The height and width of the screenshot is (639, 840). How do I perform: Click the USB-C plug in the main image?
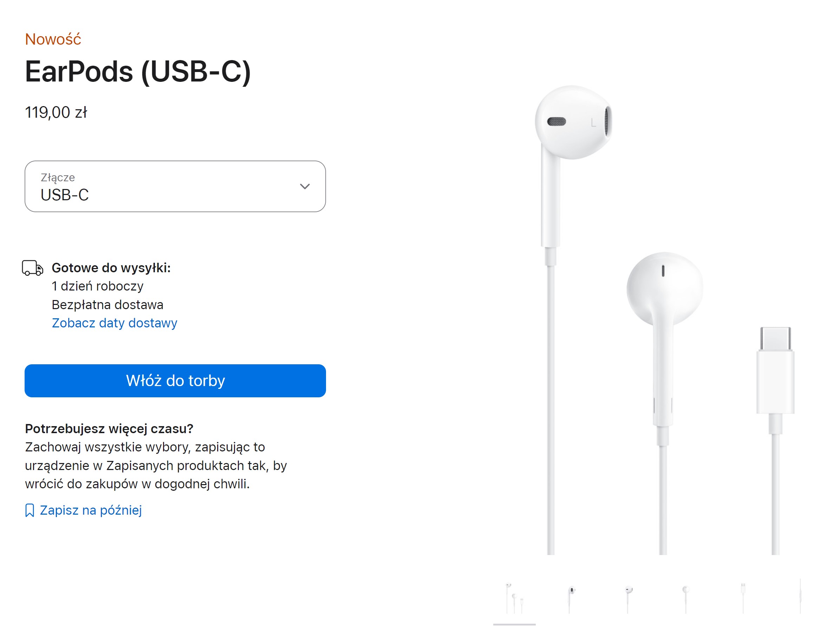point(775,371)
